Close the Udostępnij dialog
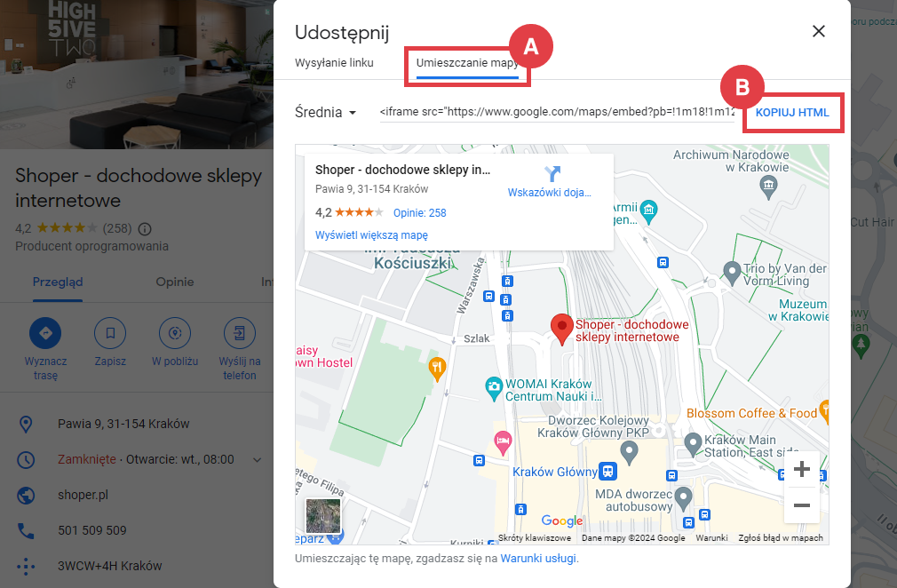This screenshot has height=588, width=897. tap(819, 31)
